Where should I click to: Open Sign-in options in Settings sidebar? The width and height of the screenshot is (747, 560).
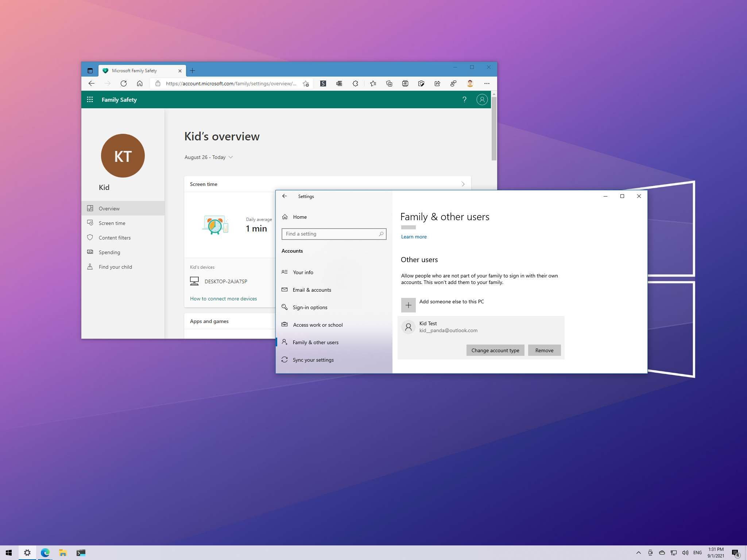[x=310, y=307]
